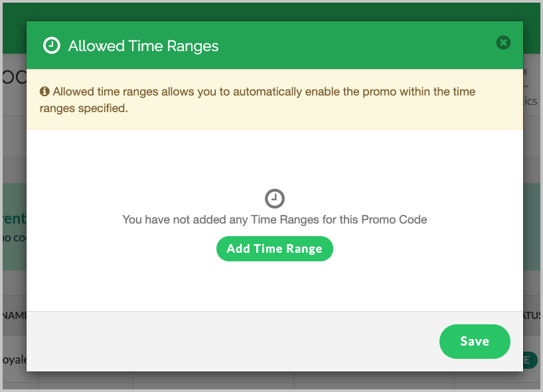Click the info icon in yellow notice
The image size is (543, 392).
44,92
